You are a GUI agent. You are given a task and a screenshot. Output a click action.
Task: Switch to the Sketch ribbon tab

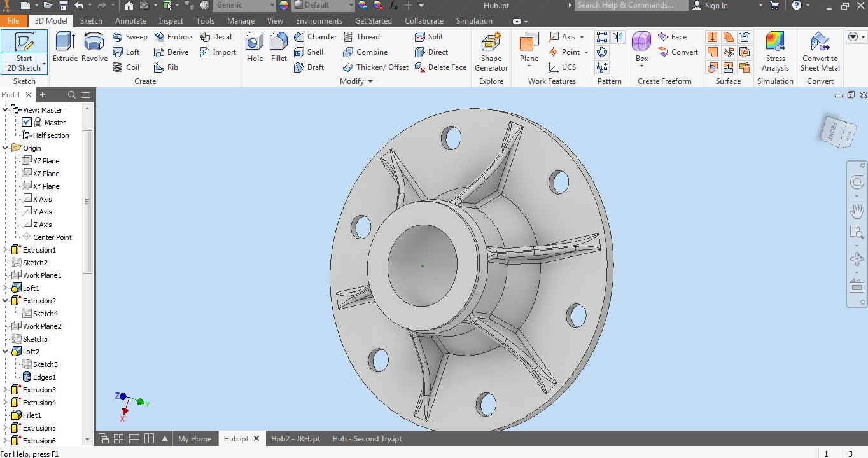(91, 21)
